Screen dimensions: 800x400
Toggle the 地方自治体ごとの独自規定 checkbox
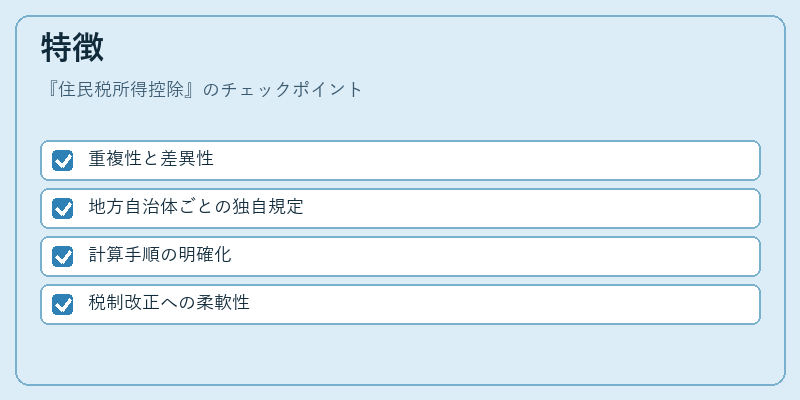click(62, 209)
